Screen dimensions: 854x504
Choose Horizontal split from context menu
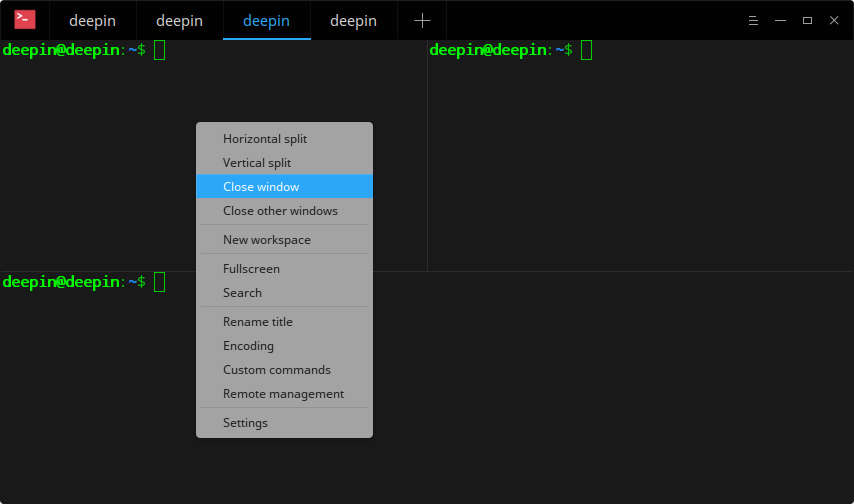(265, 139)
